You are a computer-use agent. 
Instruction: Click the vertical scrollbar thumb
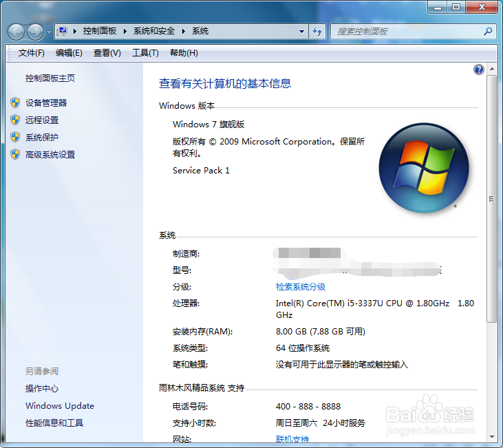coord(491,199)
